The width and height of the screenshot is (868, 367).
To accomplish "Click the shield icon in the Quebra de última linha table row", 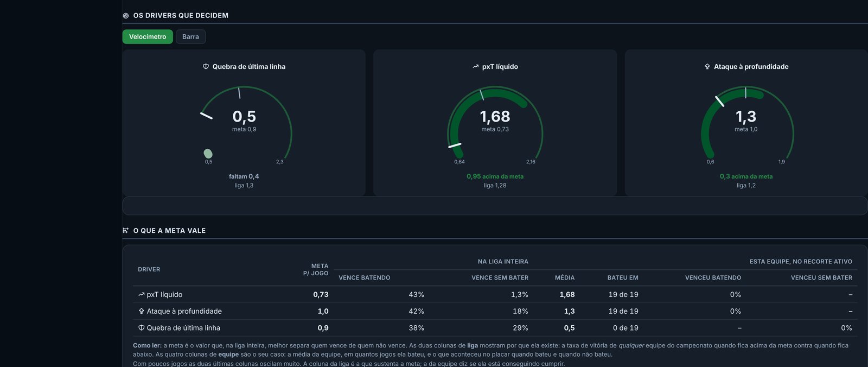I will point(142,328).
